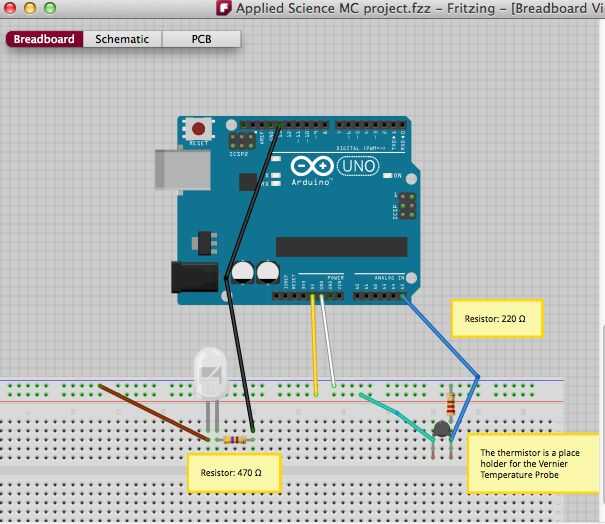Select the yellow power wire
The height and width of the screenshot is (524, 605).
pyautogui.click(x=314, y=345)
